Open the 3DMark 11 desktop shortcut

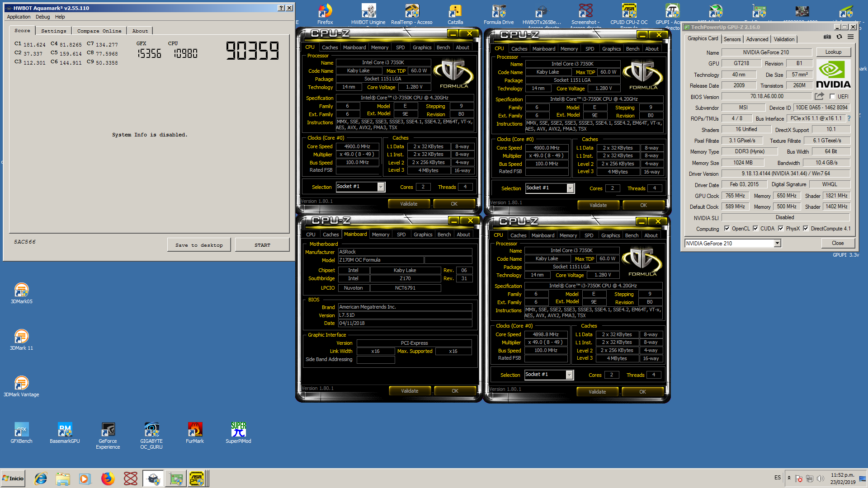point(21,339)
